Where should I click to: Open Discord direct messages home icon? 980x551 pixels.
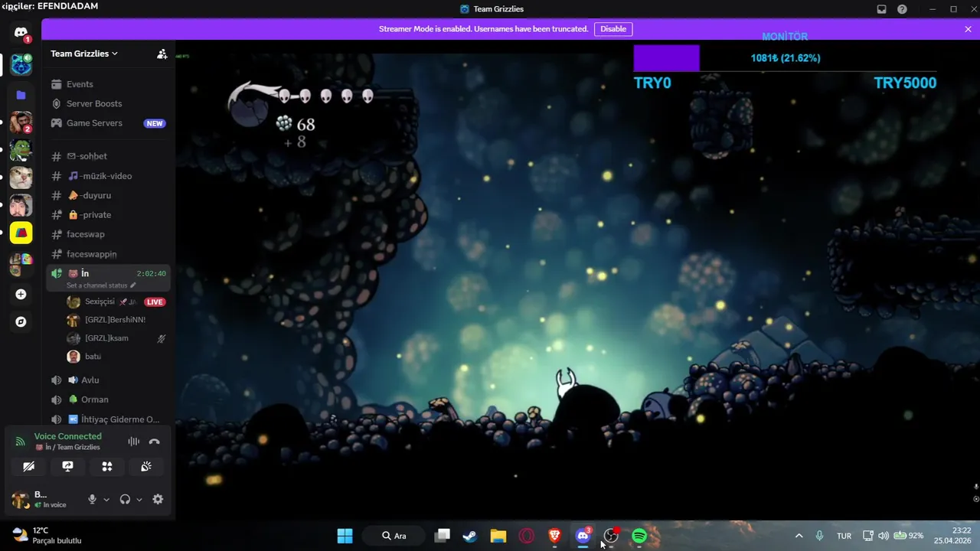click(x=21, y=33)
